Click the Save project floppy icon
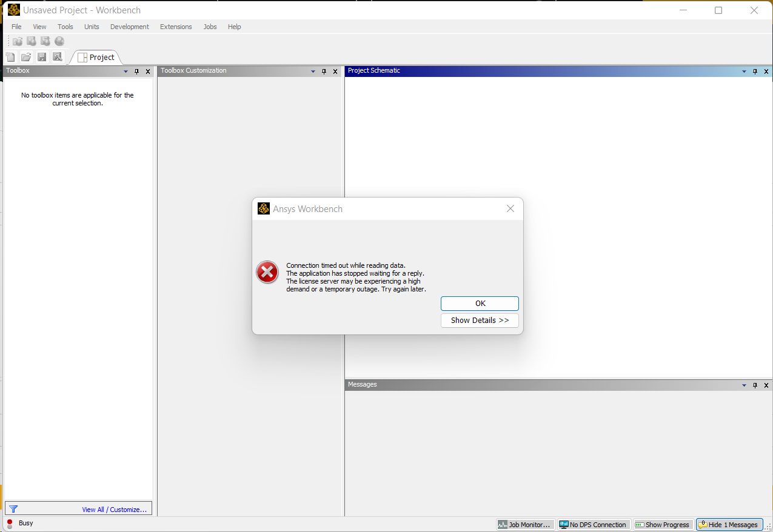This screenshot has height=532, width=773. 42,57
